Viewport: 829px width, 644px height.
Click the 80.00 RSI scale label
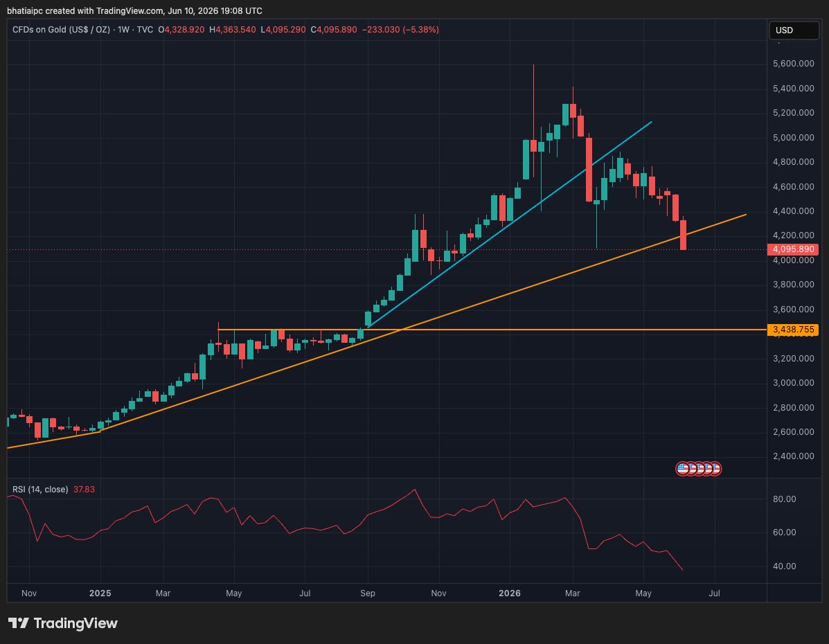point(784,499)
